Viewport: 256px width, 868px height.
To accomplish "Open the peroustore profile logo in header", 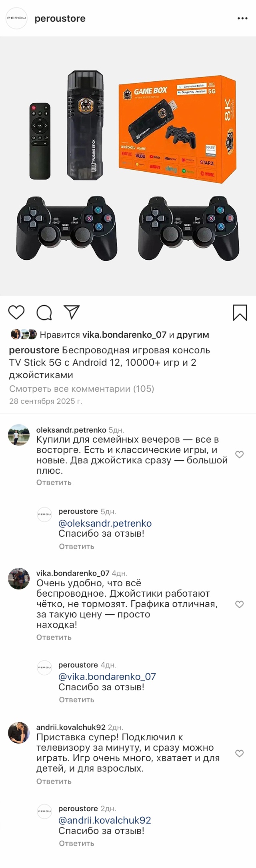I will tap(16, 18).
